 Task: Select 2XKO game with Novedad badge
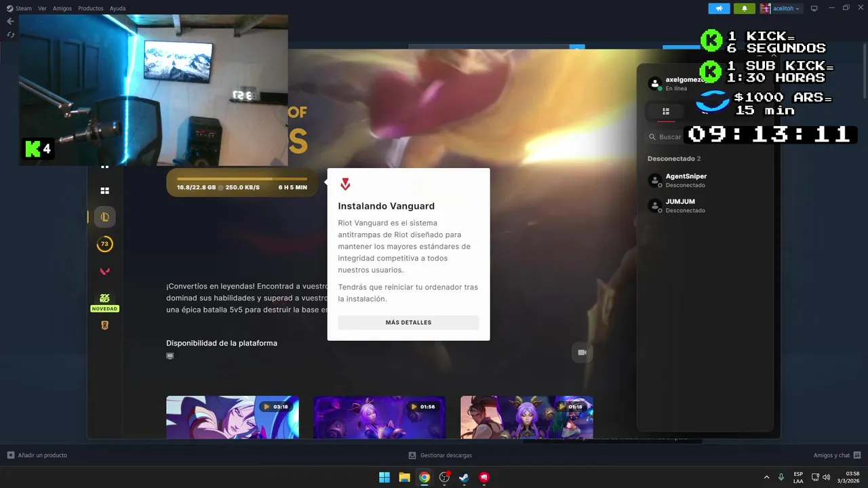tap(104, 302)
